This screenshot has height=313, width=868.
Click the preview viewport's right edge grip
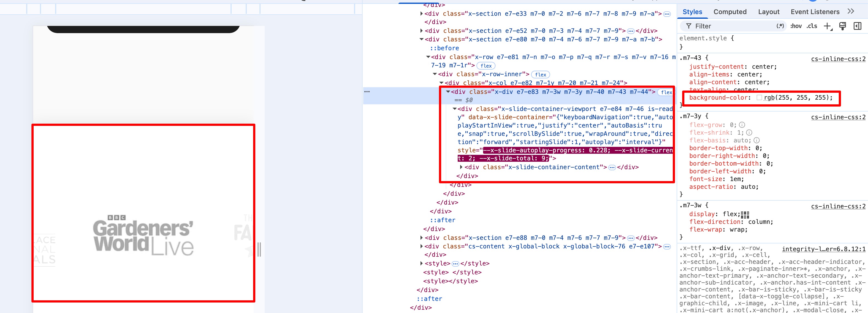[x=259, y=250]
